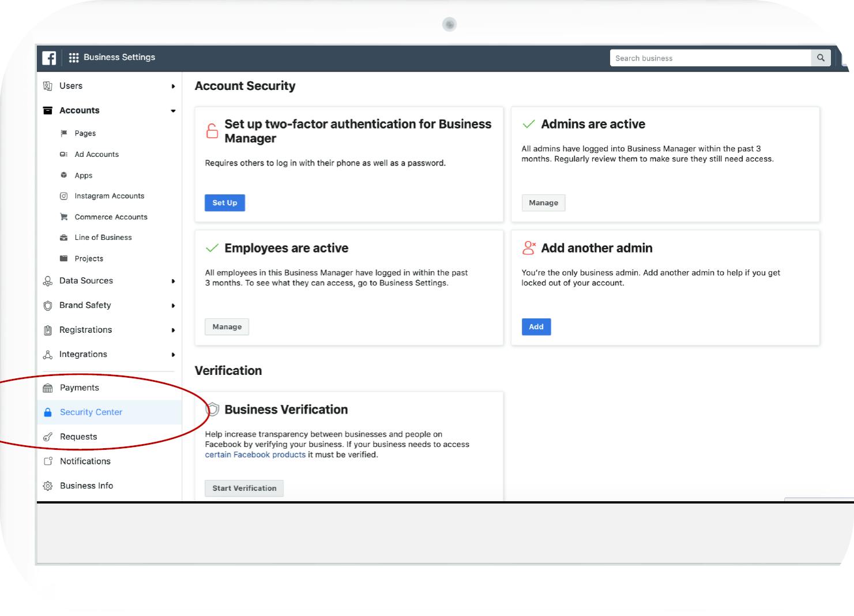Screen dimensions: 854x616
Task: Click Add to add another admin
Action: point(536,327)
